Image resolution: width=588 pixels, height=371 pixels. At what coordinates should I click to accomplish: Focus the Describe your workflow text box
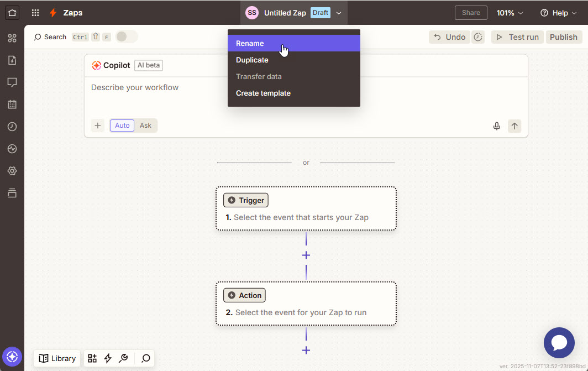click(306, 96)
